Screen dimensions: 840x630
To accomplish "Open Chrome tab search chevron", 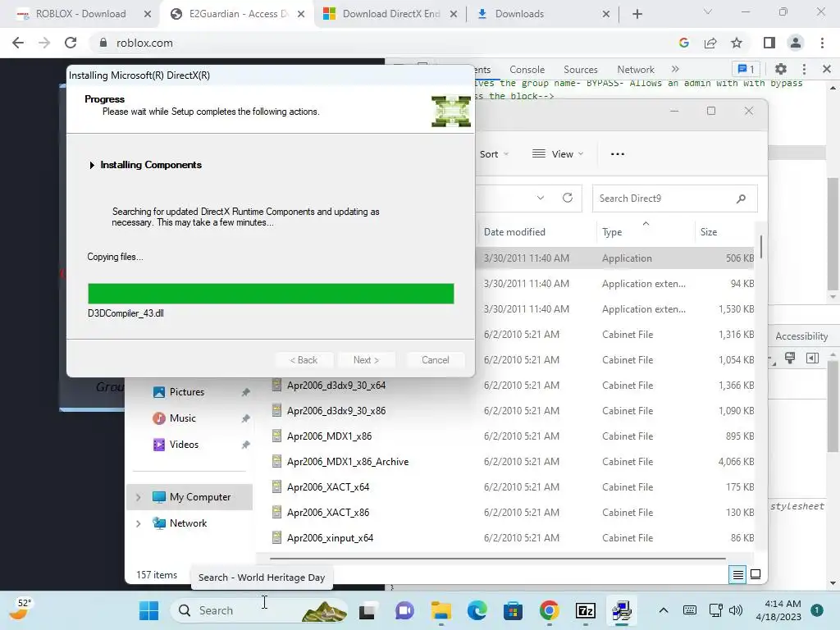I will [708, 11].
